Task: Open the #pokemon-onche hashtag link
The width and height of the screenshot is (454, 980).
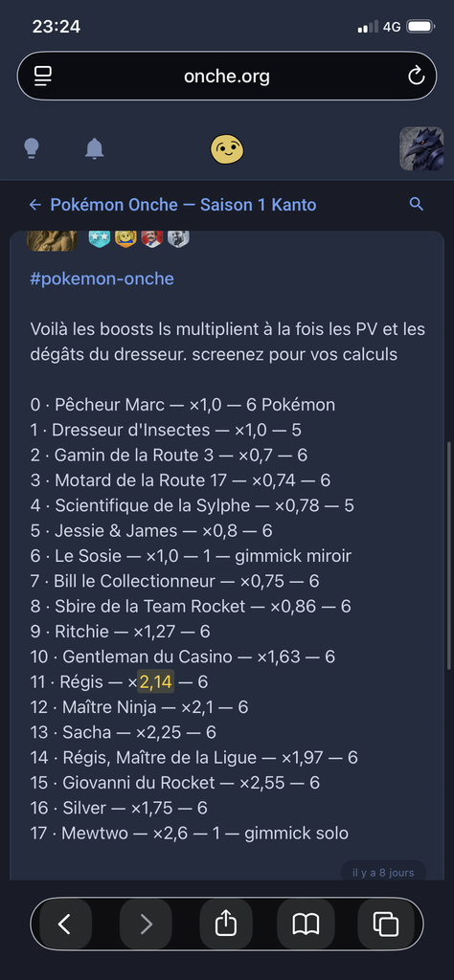Action: pyautogui.click(x=102, y=278)
